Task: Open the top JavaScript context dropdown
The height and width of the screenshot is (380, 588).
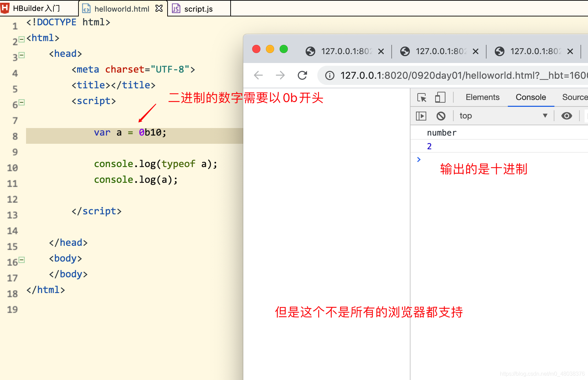Action: point(503,116)
